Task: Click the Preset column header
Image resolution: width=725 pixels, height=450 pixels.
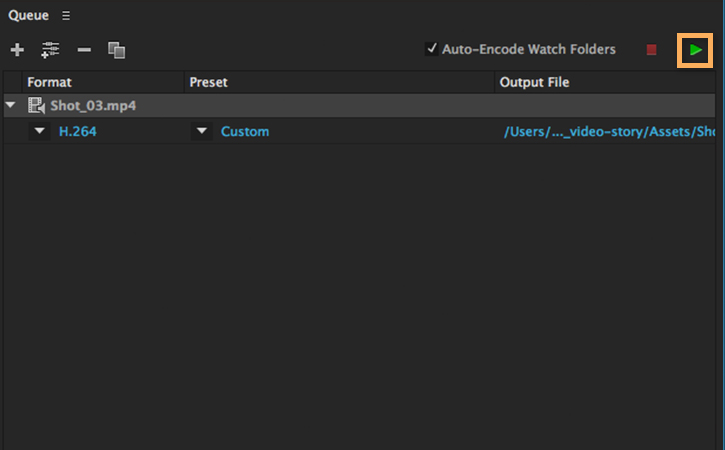Action: tap(208, 82)
